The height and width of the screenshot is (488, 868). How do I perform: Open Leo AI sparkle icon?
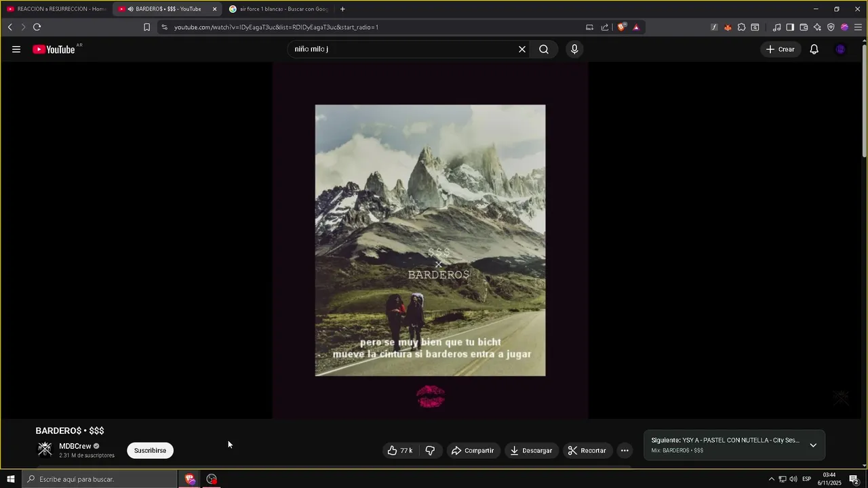coord(817,27)
